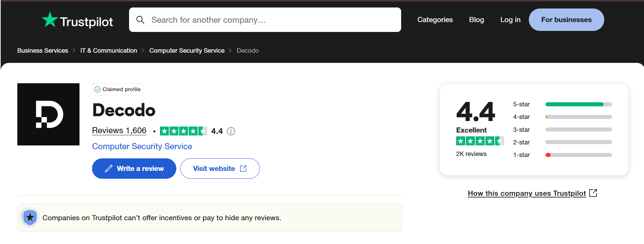Filter by 5-star rating bar
Image resolution: width=644 pixels, height=244 pixels.
click(x=578, y=104)
